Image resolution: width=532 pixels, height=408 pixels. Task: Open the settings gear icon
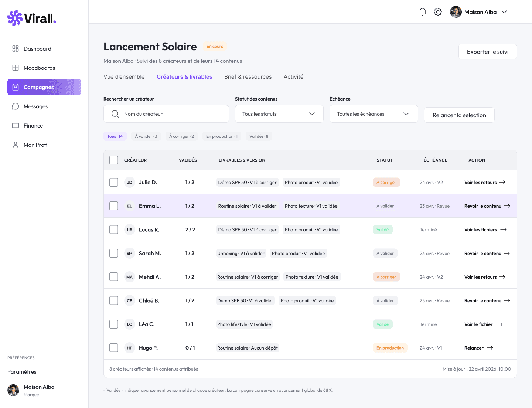(x=438, y=12)
